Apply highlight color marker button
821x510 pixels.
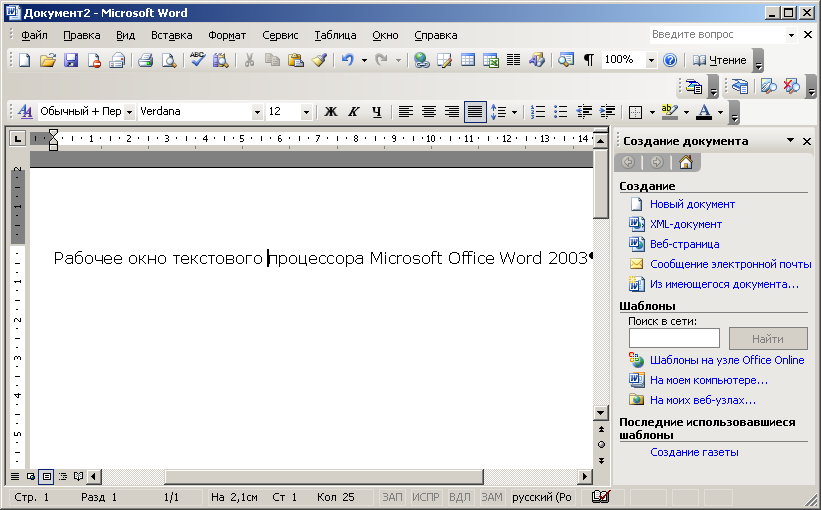click(x=670, y=112)
